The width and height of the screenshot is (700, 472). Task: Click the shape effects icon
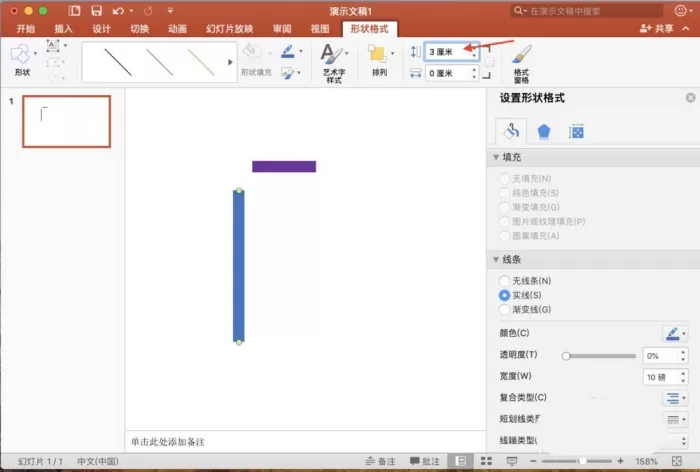(288, 73)
